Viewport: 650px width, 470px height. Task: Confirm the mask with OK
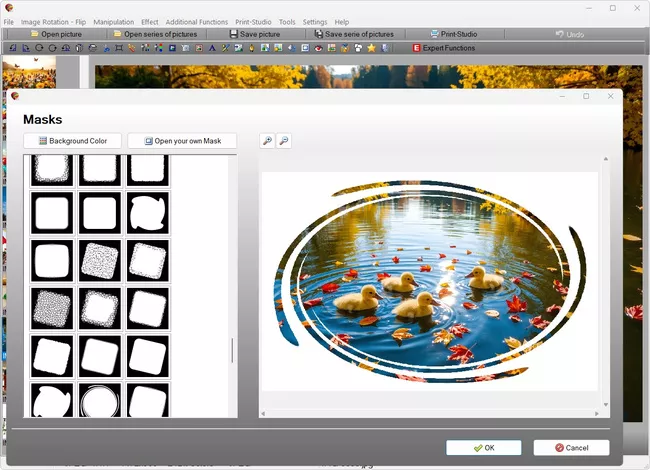coord(484,448)
